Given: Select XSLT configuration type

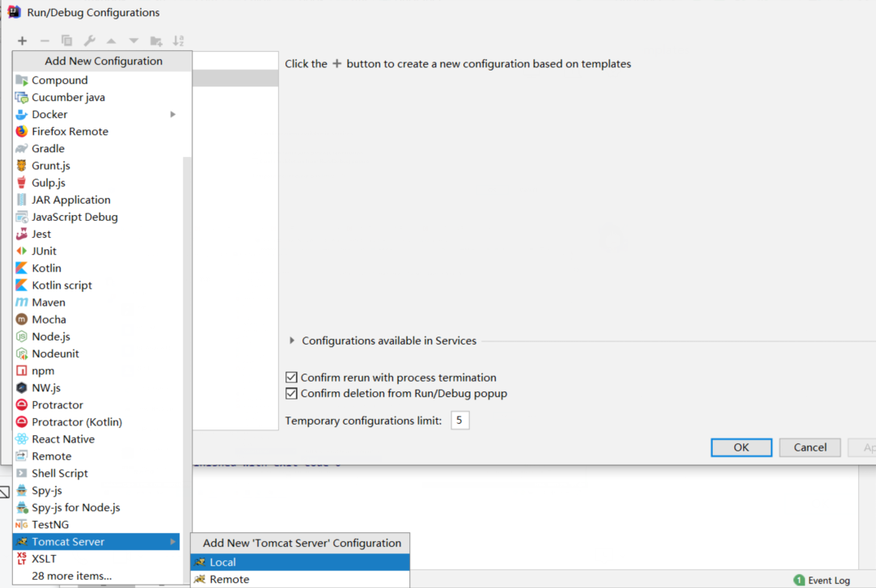Looking at the screenshot, I should click(98, 559).
